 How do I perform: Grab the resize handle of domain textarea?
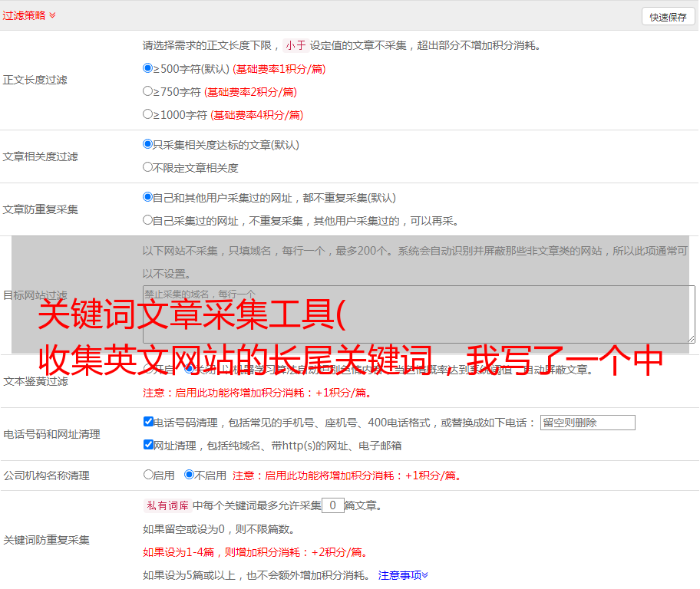pos(691,338)
